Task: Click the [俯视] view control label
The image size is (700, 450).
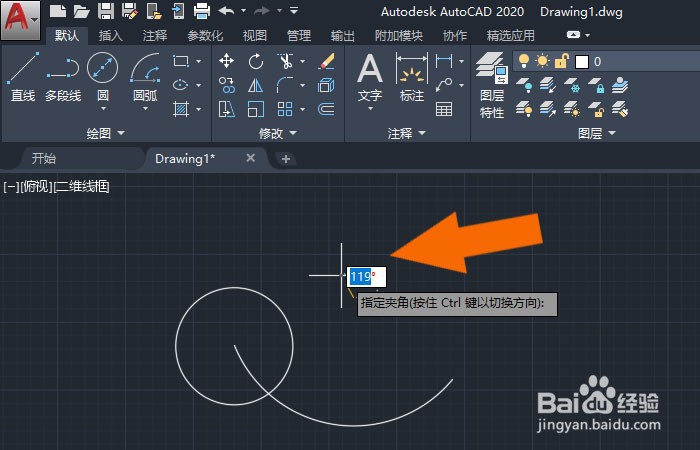Action: (x=37, y=186)
